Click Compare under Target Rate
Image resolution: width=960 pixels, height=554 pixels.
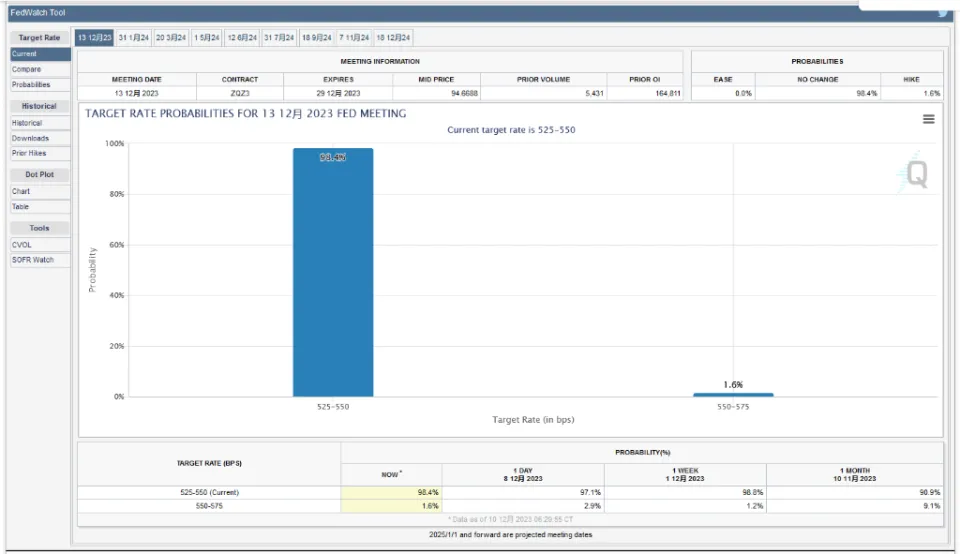tap(27, 70)
